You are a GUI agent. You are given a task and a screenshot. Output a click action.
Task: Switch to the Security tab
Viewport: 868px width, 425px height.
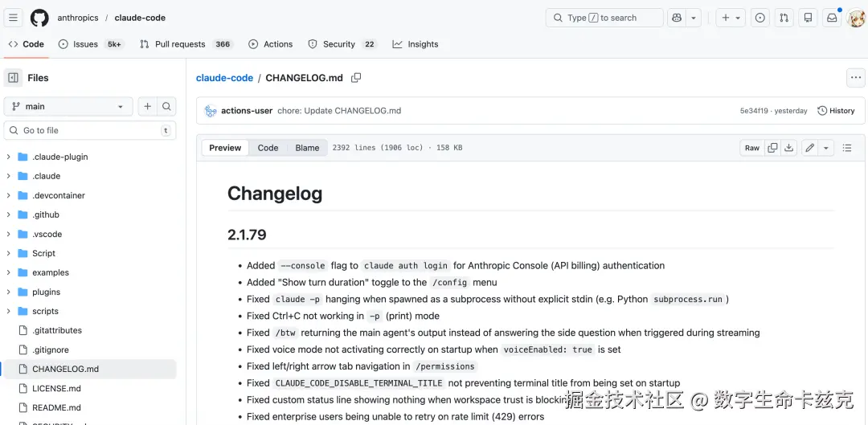342,44
